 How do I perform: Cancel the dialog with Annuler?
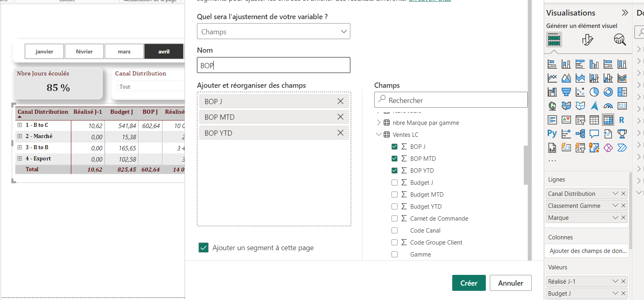pos(511,283)
